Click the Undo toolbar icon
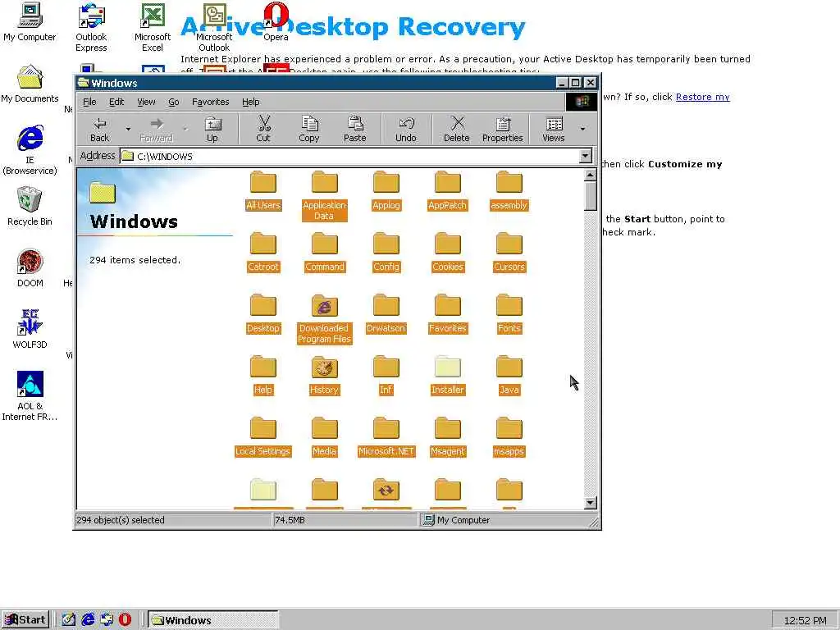Image resolution: width=840 pixels, height=630 pixels. click(x=405, y=129)
